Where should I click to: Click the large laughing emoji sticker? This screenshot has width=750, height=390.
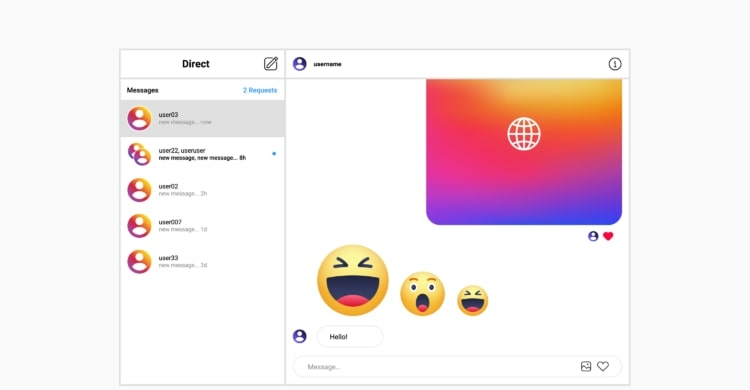353,280
